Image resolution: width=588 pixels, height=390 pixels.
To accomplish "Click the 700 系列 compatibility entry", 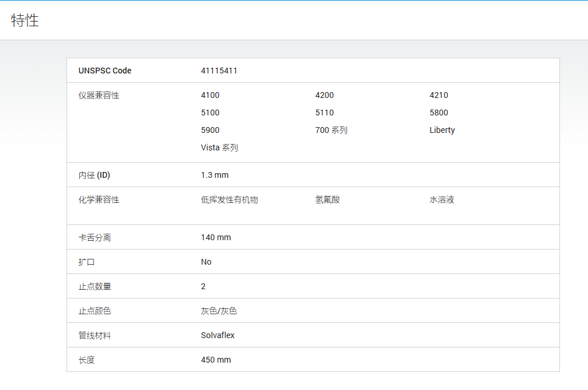I will pos(331,131).
